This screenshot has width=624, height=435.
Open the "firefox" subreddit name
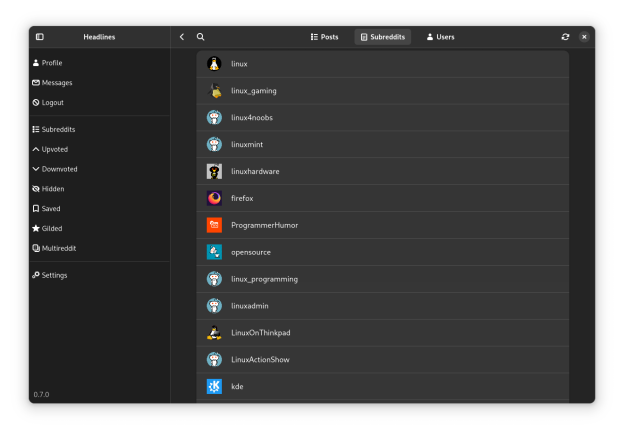(242, 198)
